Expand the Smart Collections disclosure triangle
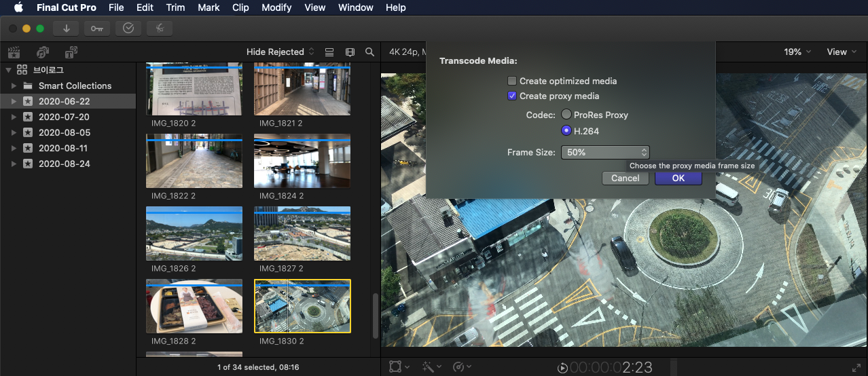The width and height of the screenshot is (868, 376). (x=14, y=86)
